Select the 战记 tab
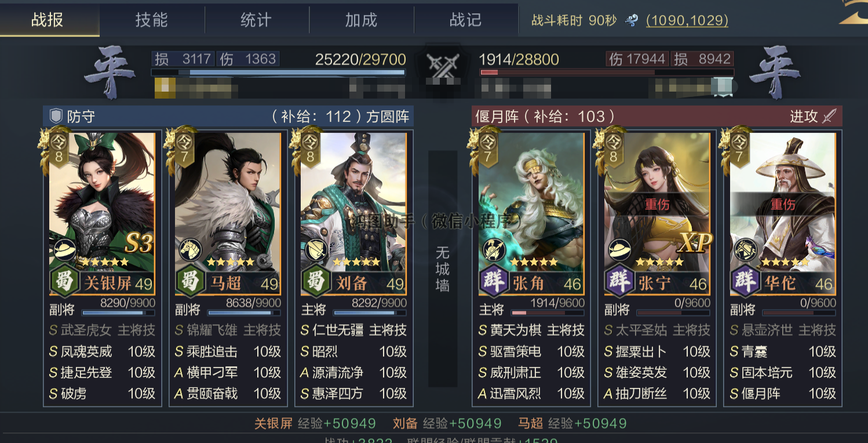The height and width of the screenshot is (443, 868). click(x=465, y=20)
